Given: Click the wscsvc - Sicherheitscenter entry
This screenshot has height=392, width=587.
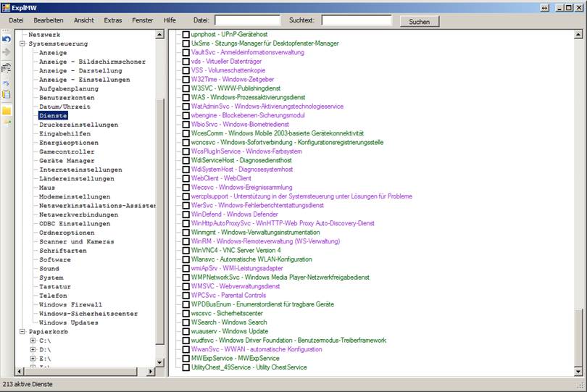Looking at the screenshot, I should [227, 313].
